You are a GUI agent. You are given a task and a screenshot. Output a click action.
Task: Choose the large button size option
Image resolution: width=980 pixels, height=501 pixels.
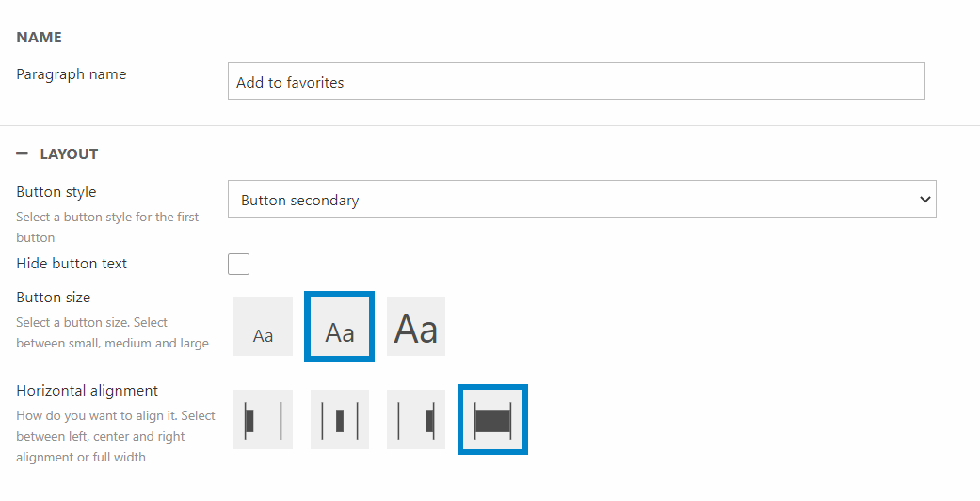point(416,327)
